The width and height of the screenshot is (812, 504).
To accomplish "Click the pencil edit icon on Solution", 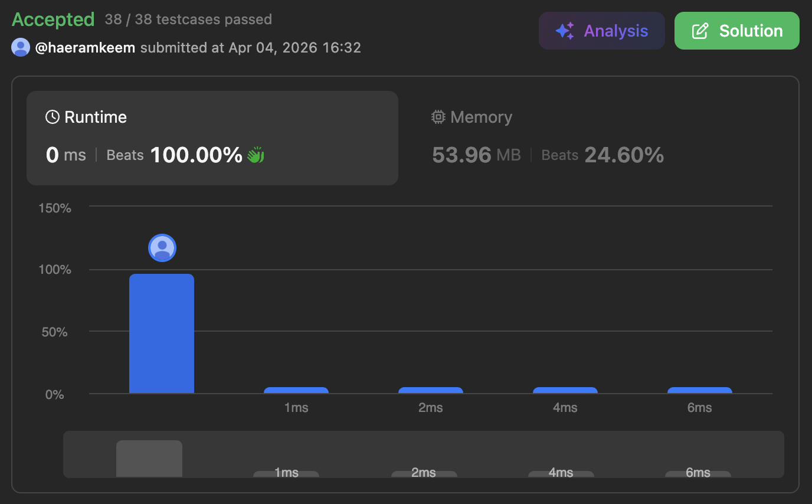I will point(700,31).
